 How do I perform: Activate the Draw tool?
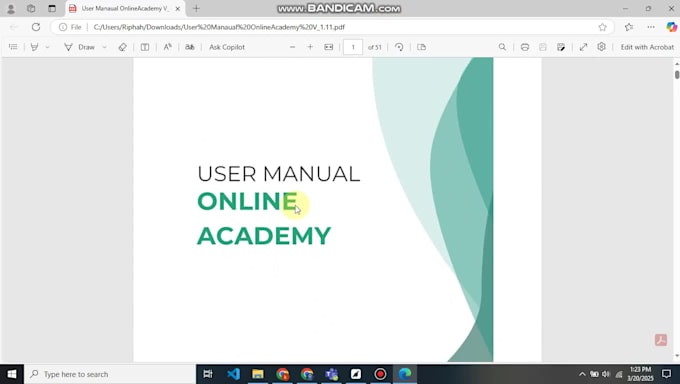coord(80,47)
